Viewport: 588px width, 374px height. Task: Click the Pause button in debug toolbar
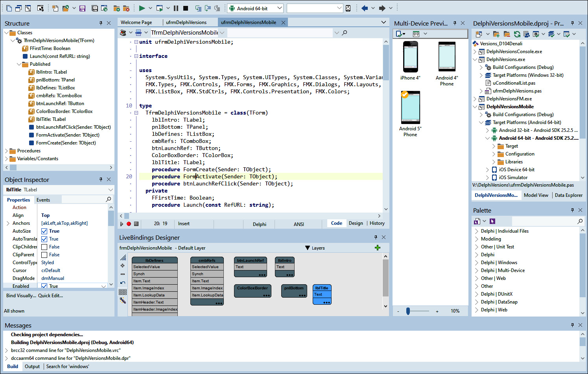[176, 8]
